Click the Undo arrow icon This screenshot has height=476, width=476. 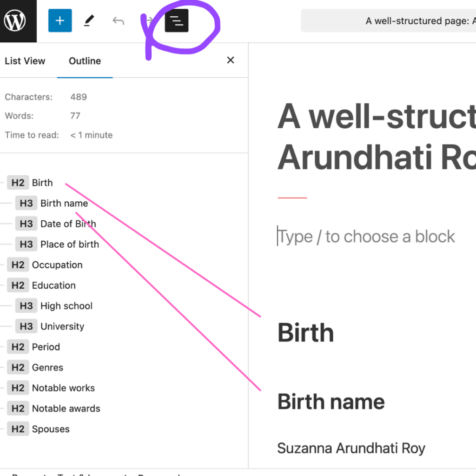118,21
